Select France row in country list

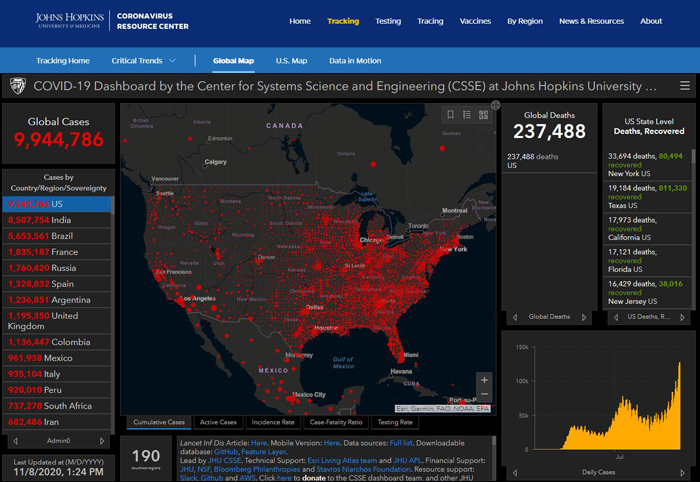point(57,252)
